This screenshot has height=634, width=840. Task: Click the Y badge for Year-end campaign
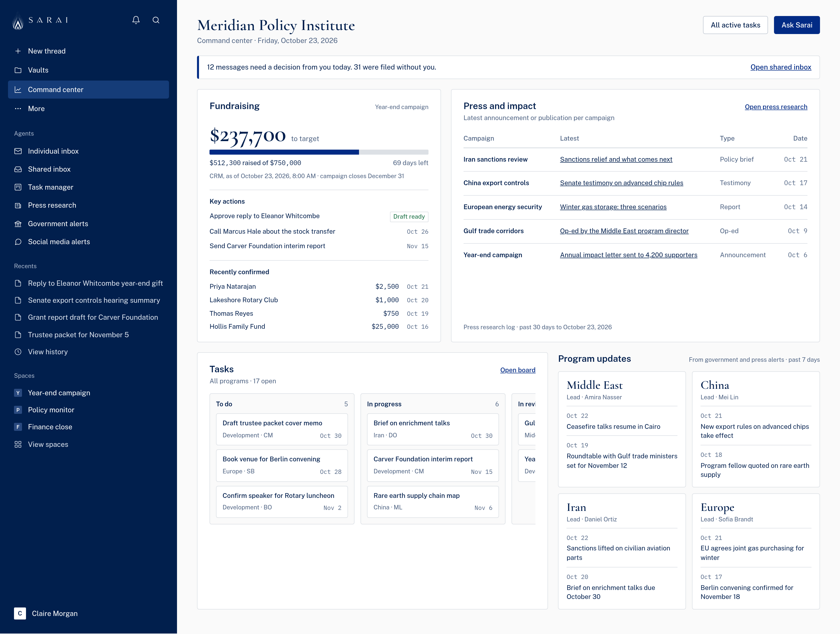point(18,393)
